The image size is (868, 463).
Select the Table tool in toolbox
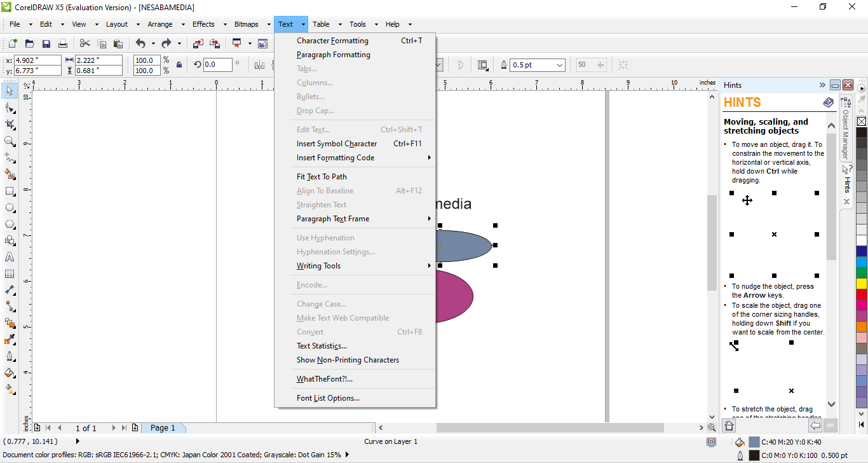pyautogui.click(x=10, y=274)
